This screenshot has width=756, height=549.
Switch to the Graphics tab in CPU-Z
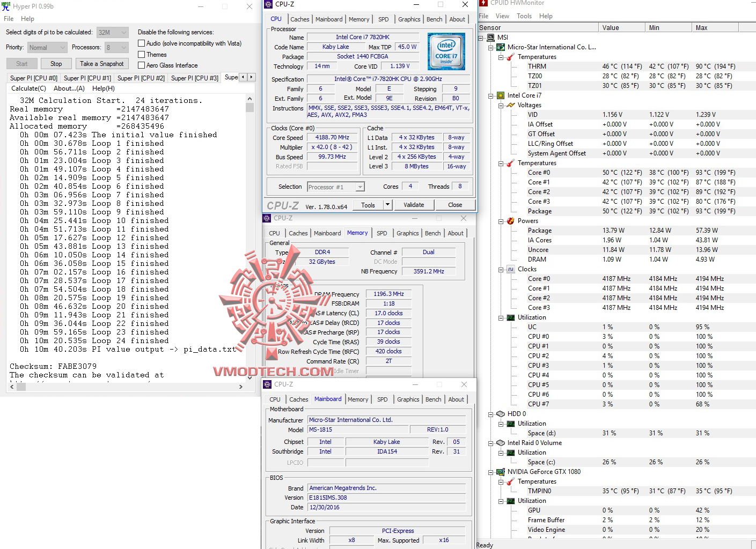[409, 19]
